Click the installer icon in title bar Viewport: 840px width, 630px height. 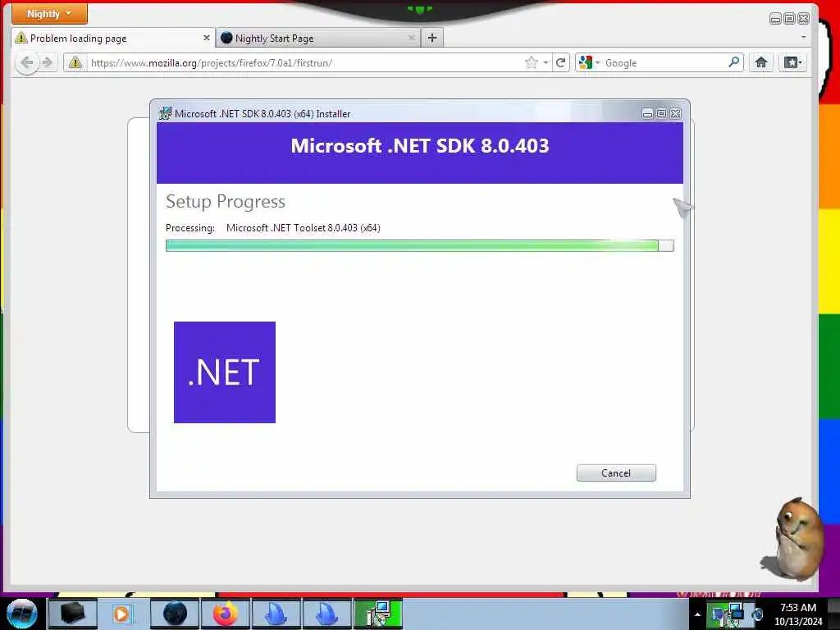click(166, 113)
